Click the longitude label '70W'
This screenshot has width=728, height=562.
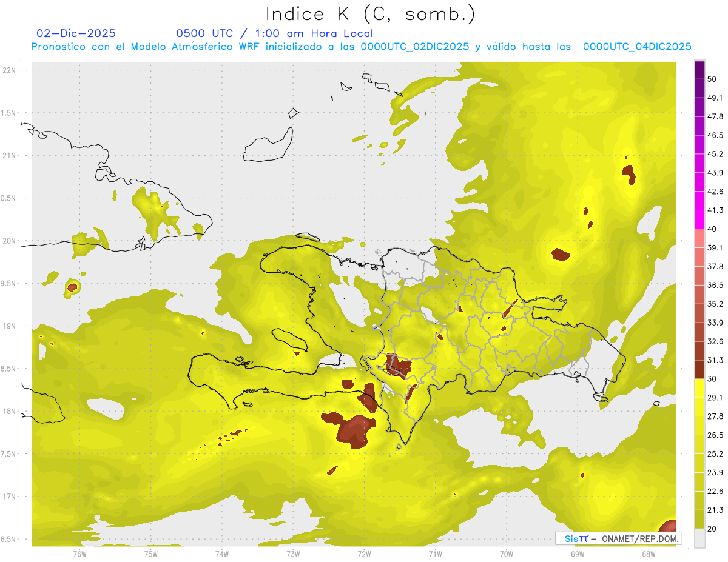tap(507, 554)
